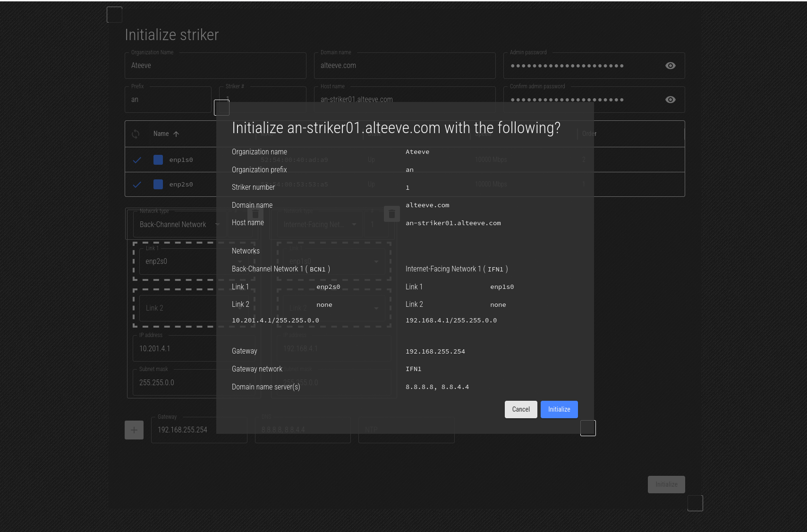The image size is (807, 532).
Task: Click the dimmed Initialize button on page
Action: coord(666,484)
